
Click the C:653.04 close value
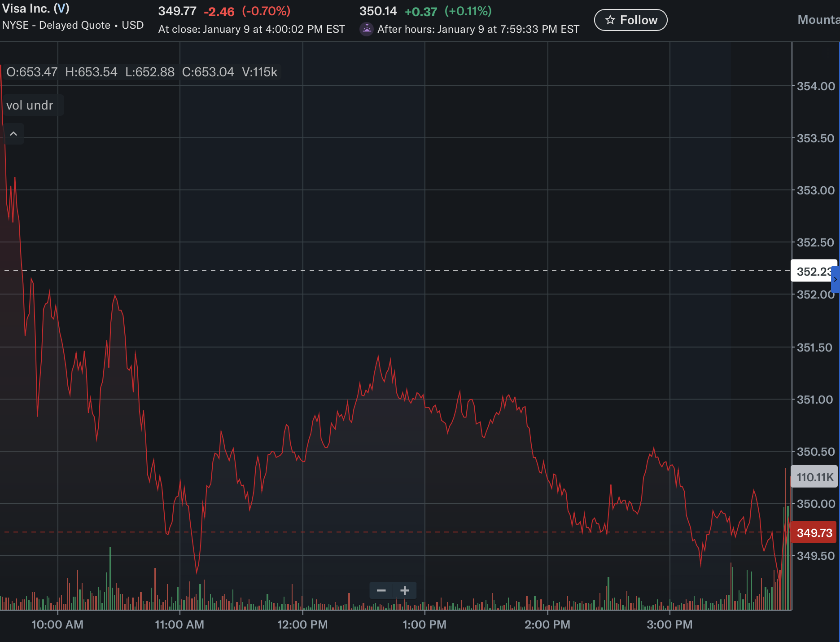(x=208, y=72)
